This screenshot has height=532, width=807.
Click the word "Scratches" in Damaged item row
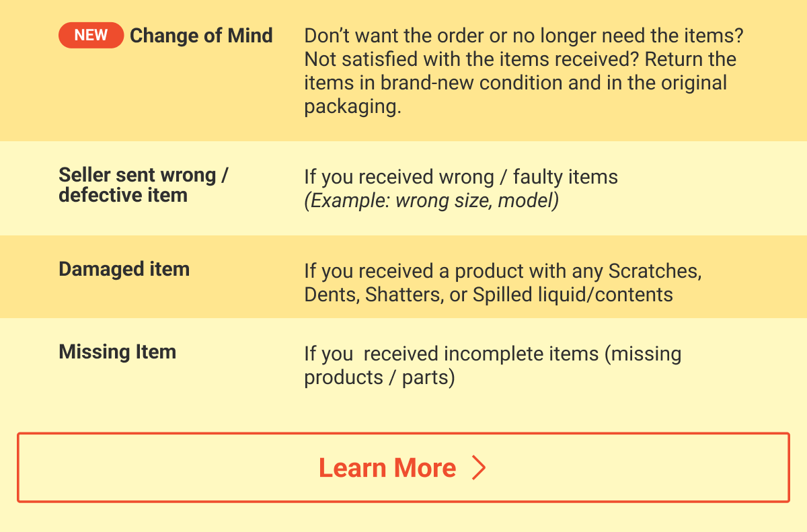655,271
